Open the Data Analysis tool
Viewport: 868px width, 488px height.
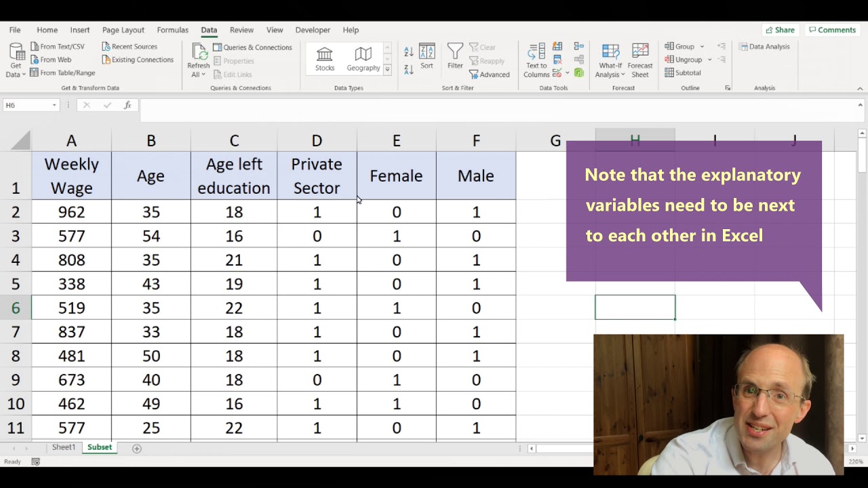[x=764, y=47]
